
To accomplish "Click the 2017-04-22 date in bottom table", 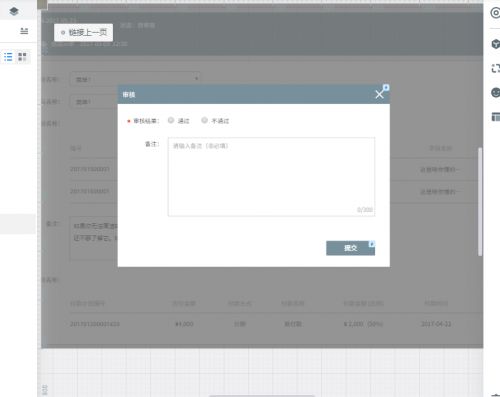I will 436,324.
